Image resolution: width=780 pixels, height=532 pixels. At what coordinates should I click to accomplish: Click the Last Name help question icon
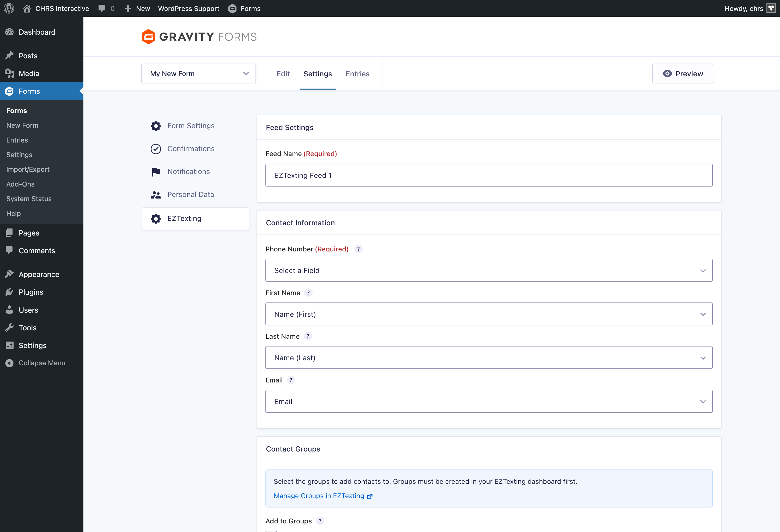[308, 336]
